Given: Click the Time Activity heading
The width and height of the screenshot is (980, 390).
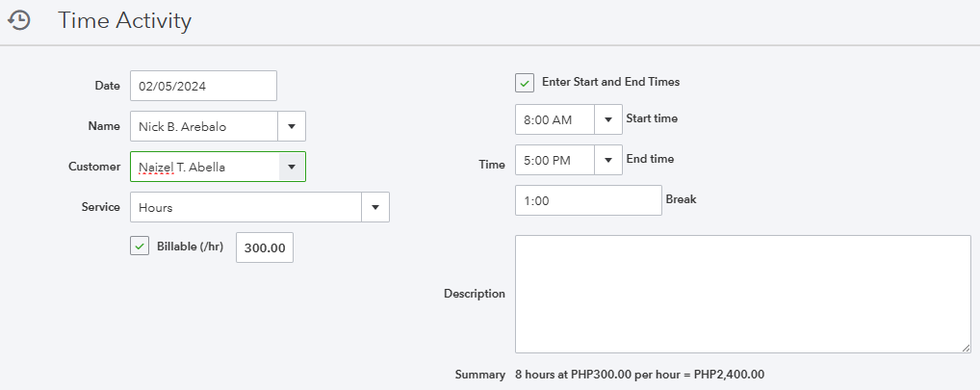Looking at the screenshot, I should coord(125,20).
